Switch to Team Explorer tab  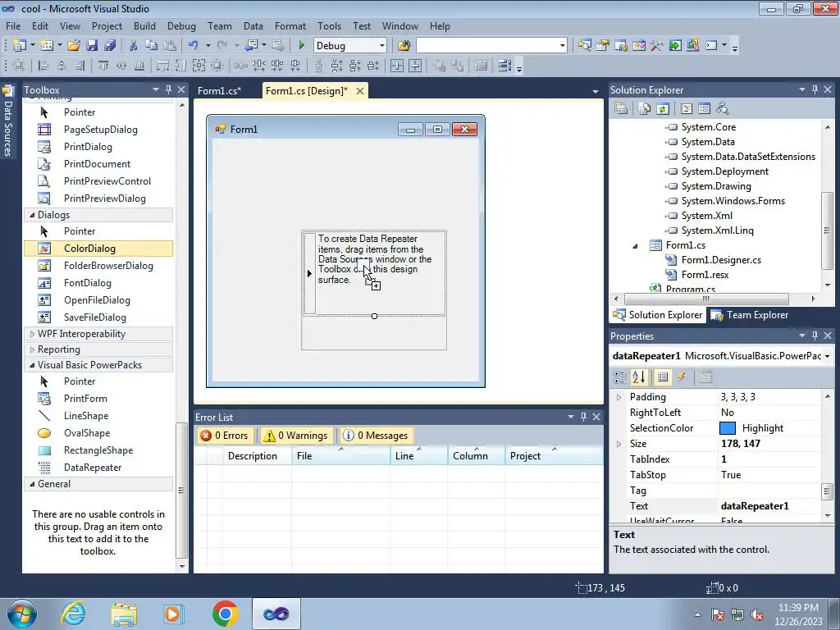tap(750, 315)
